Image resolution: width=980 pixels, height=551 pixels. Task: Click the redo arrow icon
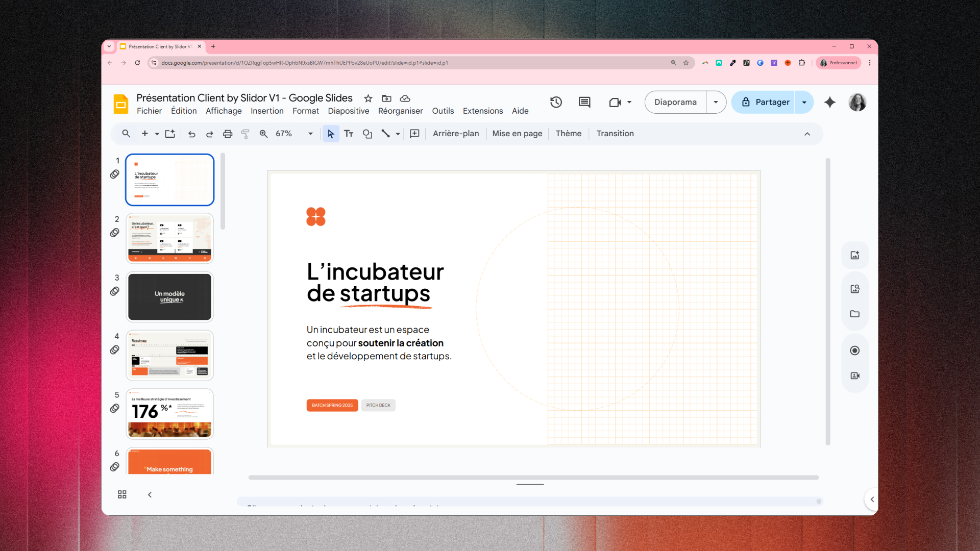pyautogui.click(x=209, y=134)
